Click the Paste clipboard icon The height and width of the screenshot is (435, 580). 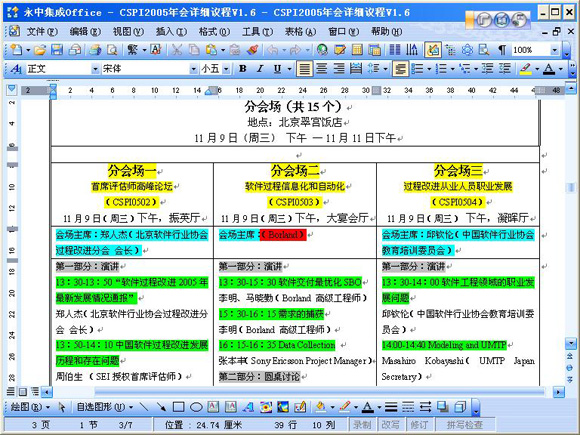pyautogui.click(x=211, y=50)
